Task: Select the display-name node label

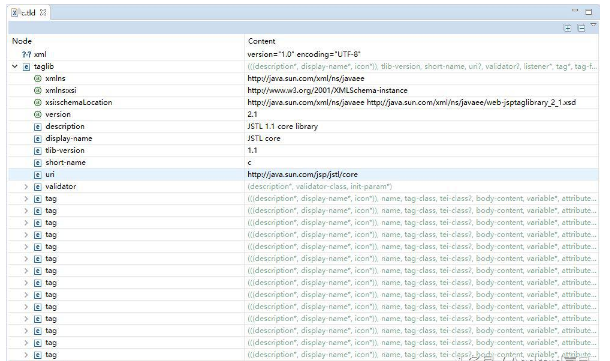Action: click(x=69, y=138)
